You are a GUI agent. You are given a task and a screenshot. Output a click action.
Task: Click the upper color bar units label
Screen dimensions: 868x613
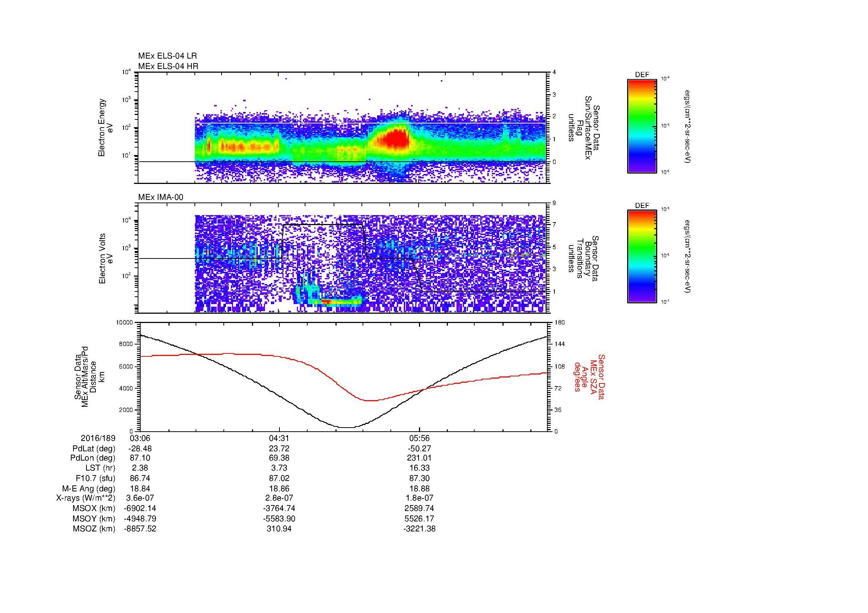pyautogui.click(x=688, y=126)
